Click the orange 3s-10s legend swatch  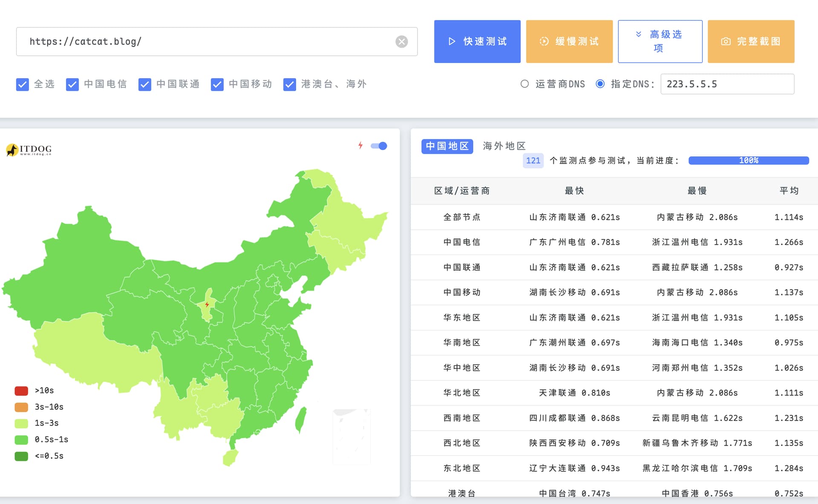[x=21, y=407]
